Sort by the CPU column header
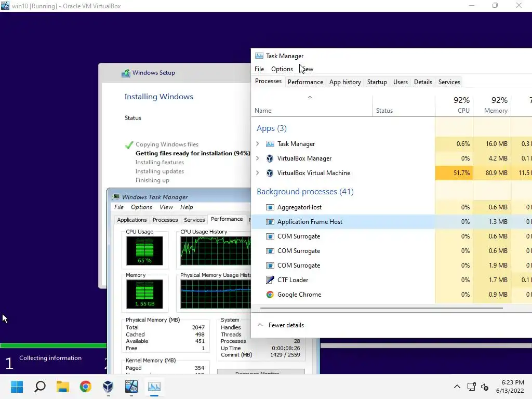532x399 pixels. click(x=454, y=105)
